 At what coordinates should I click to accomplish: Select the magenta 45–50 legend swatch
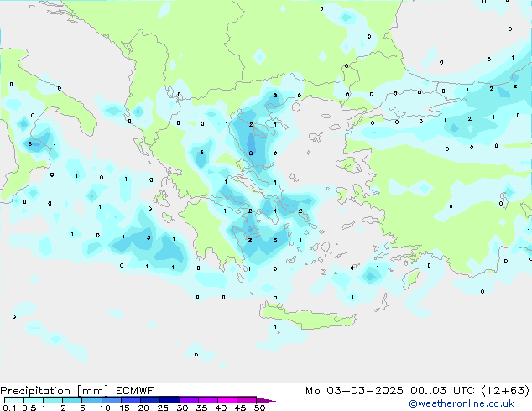click(250, 400)
